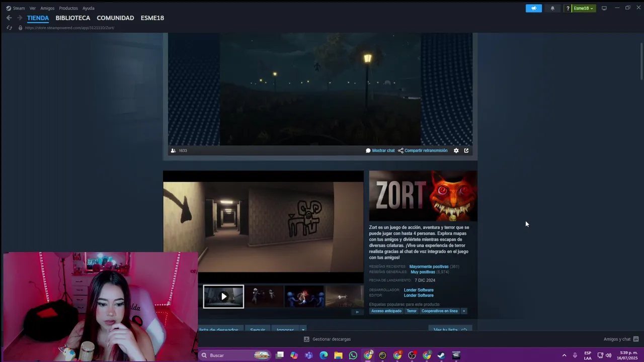644x362 pixels.
Task: Select the Acceso anticipado tag
Action: click(x=386, y=311)
